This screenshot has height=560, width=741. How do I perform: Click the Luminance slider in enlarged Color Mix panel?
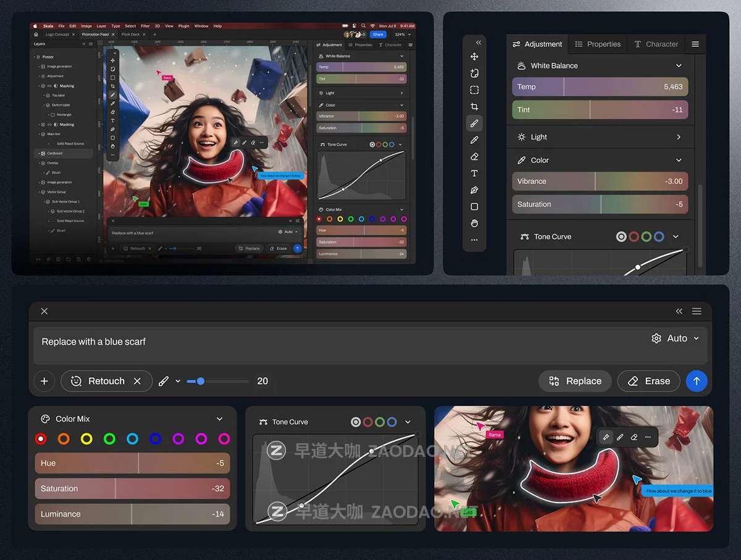pos(132,514)
